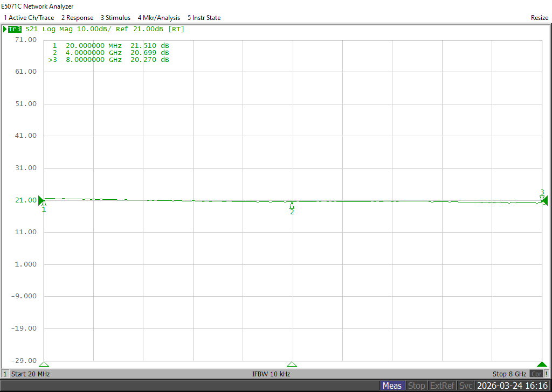The image size is (552, 392).
Task: Select marker 2 indicator on bottom axis
Action: point(292,364)
